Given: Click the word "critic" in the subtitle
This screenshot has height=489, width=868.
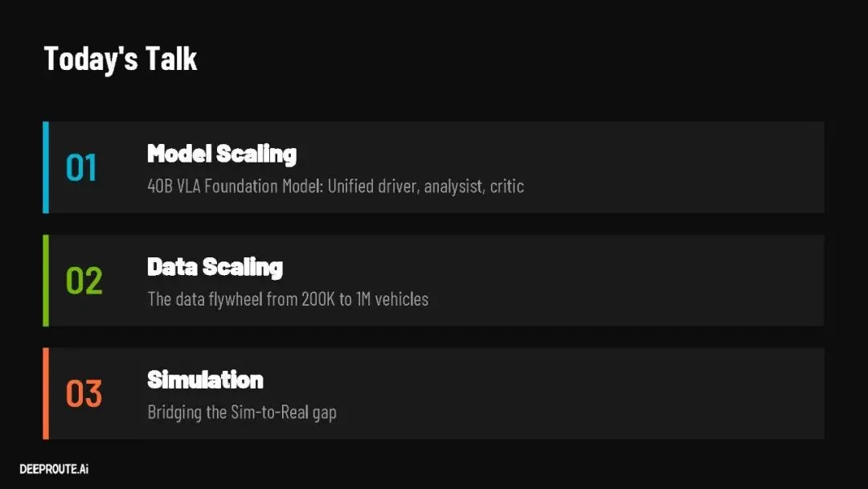Looking at the screenshot, I should tap(506, 187).
